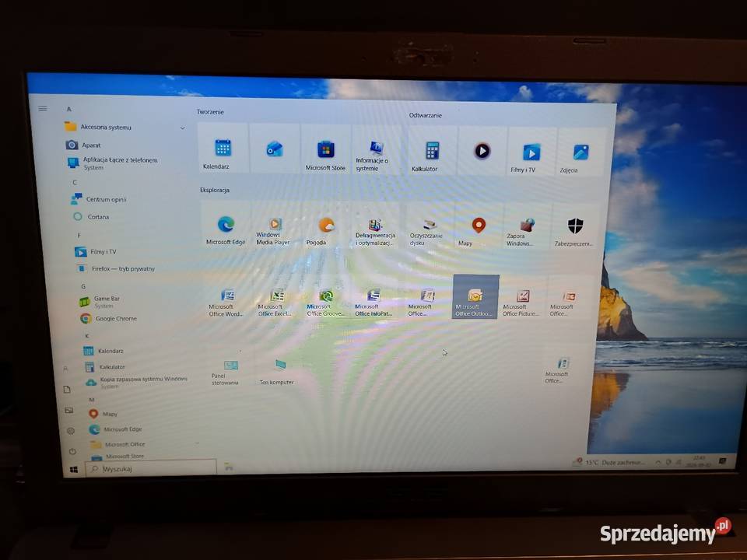Open the Ten komputer tile

[x=279, y=368]
